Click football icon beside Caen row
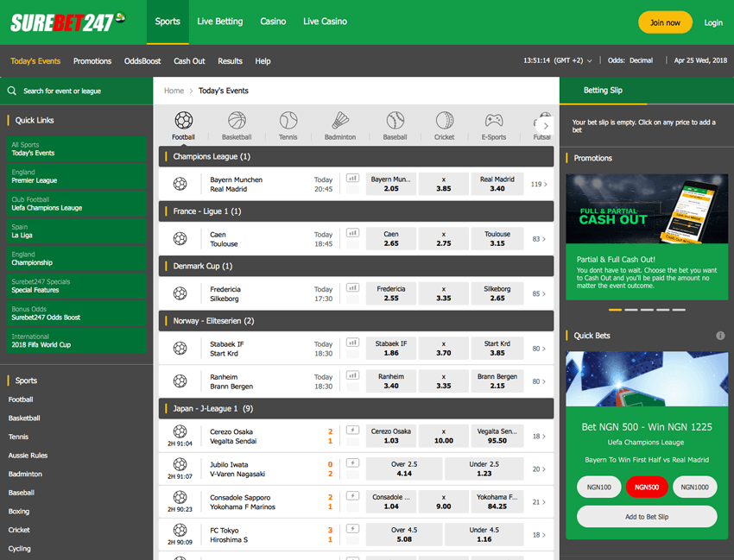The width and height of the screenshot is (734, 560). (180, 239)
